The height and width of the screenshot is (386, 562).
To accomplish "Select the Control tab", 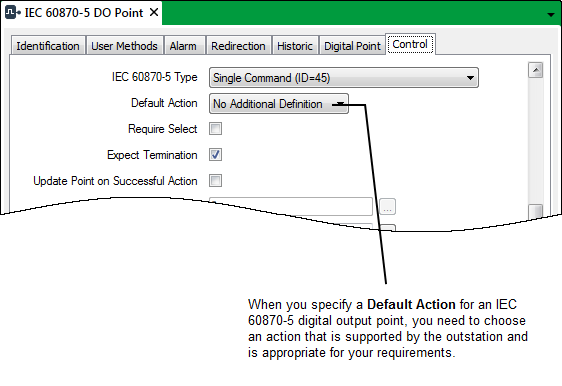I will pos(410,44).
